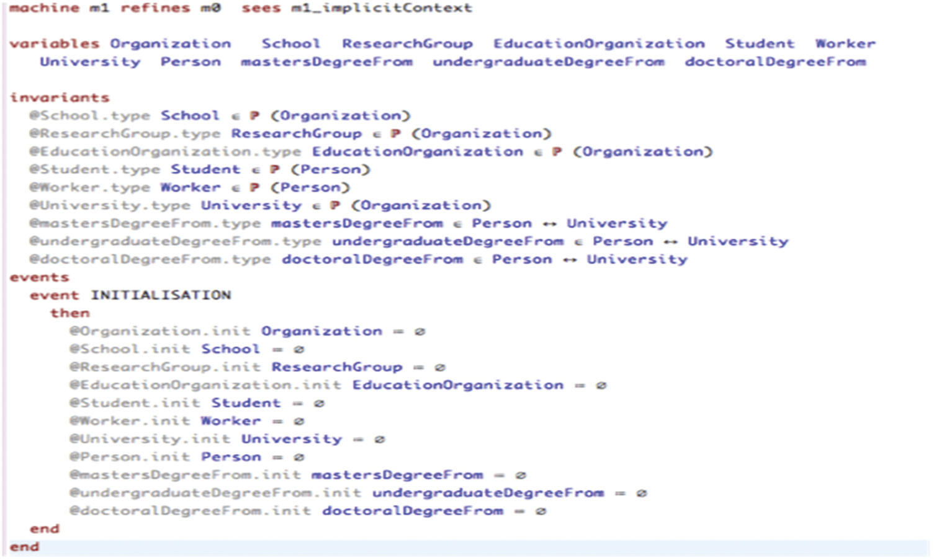Click the 'then' keyword under INITIALISATION
The width and height of the screenshot is (934, 560).
[x=70, y=313]
